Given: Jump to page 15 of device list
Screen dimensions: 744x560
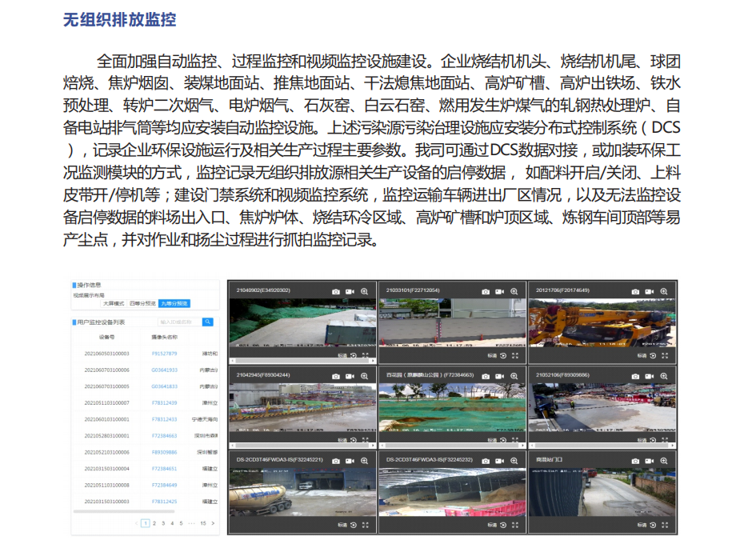Looking at the screenshot, I should 203,523.
